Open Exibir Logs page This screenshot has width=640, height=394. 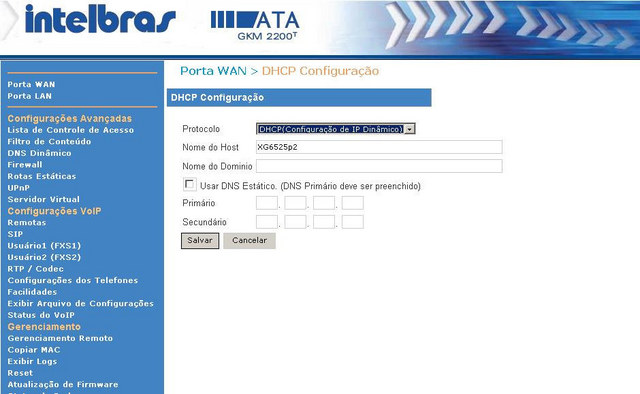click(x=32, y=361)
